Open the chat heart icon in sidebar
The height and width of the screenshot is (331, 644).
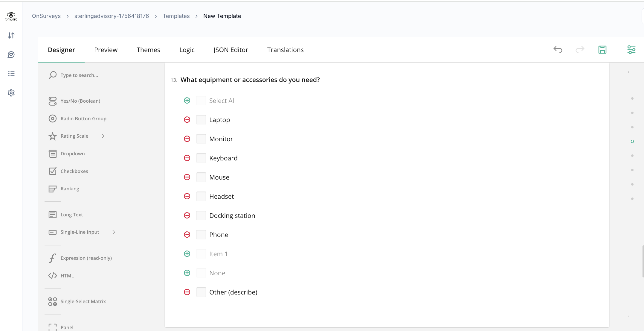(x=11, y=55)
